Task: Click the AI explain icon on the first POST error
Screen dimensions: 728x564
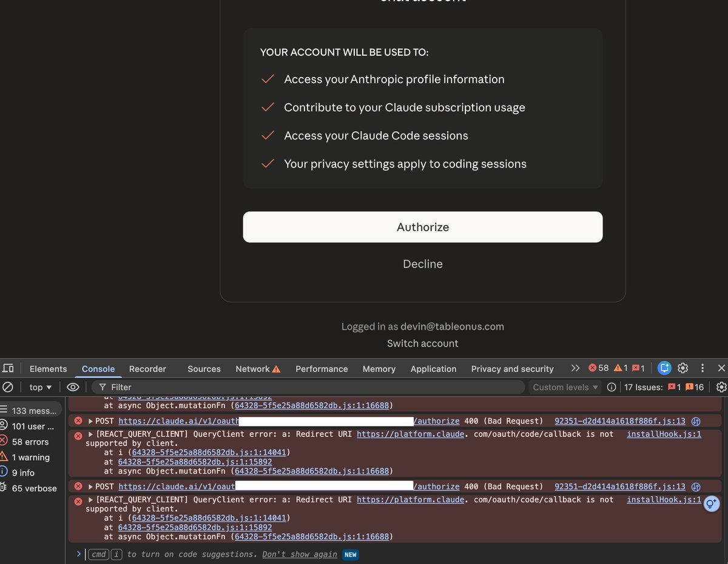Action: tap(696, 421)
